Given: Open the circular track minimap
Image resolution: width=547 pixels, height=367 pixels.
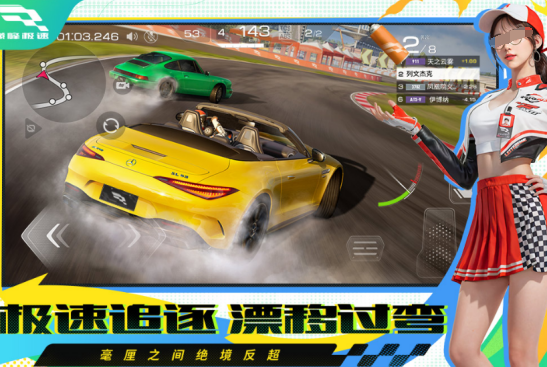Looking at the screenshot, I should (x=64, y=83).
